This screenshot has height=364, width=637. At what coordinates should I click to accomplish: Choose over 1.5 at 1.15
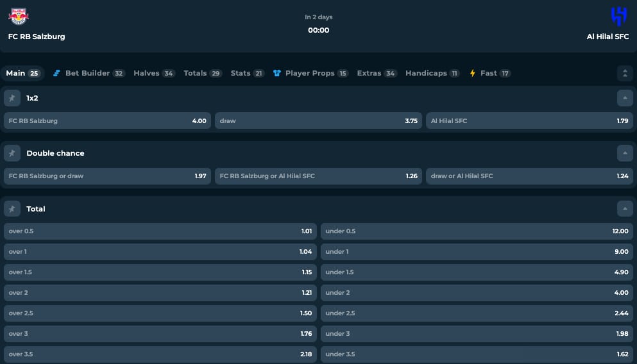pyautogui.click(x=160, y=272)
